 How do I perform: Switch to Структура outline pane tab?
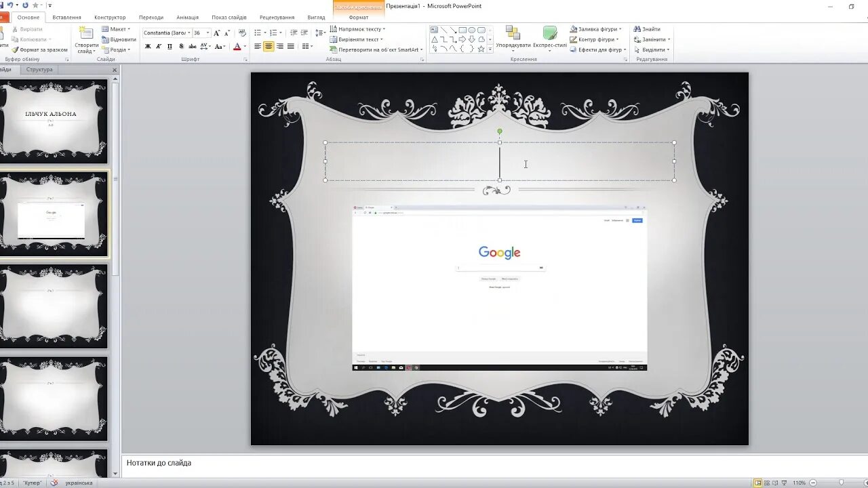pos(39,69)
